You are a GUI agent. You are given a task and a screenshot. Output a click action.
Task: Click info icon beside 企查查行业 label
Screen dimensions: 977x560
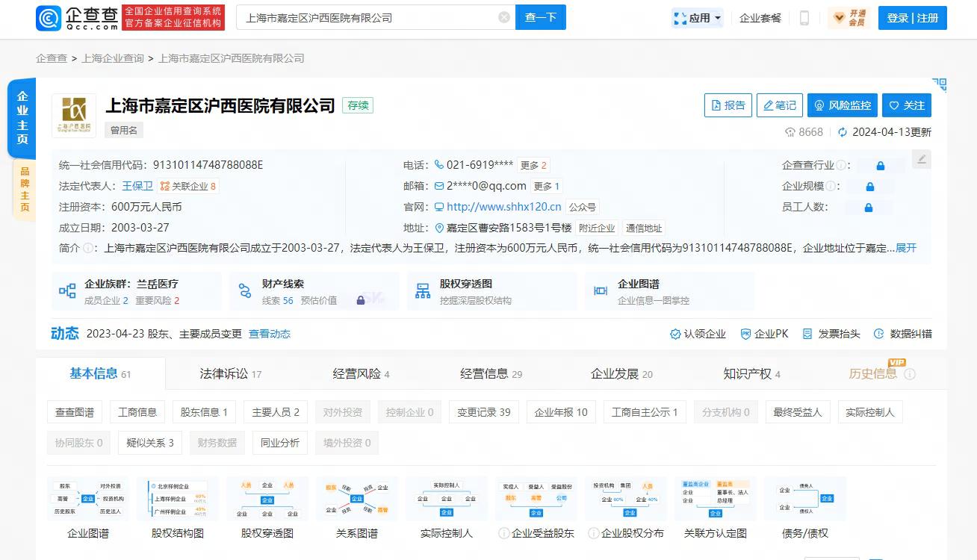click(x=842, y=166)
